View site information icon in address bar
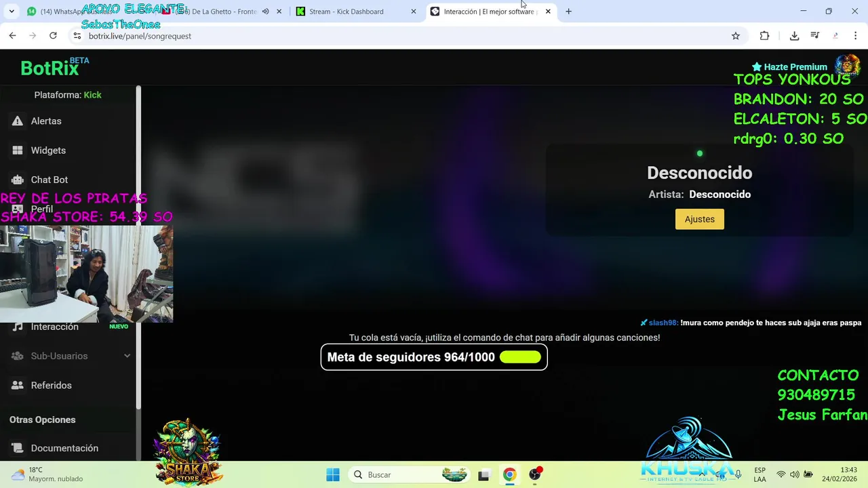The width and height of the screenshot is (868, 488). coord(77,36)
